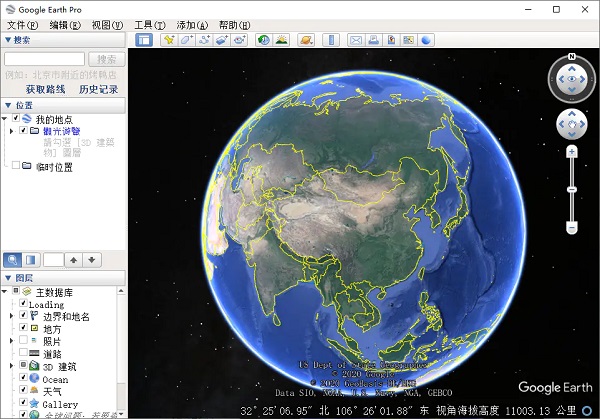Save image with the toolbar icon
600x419 pixels.
click(x=391, y=40)
